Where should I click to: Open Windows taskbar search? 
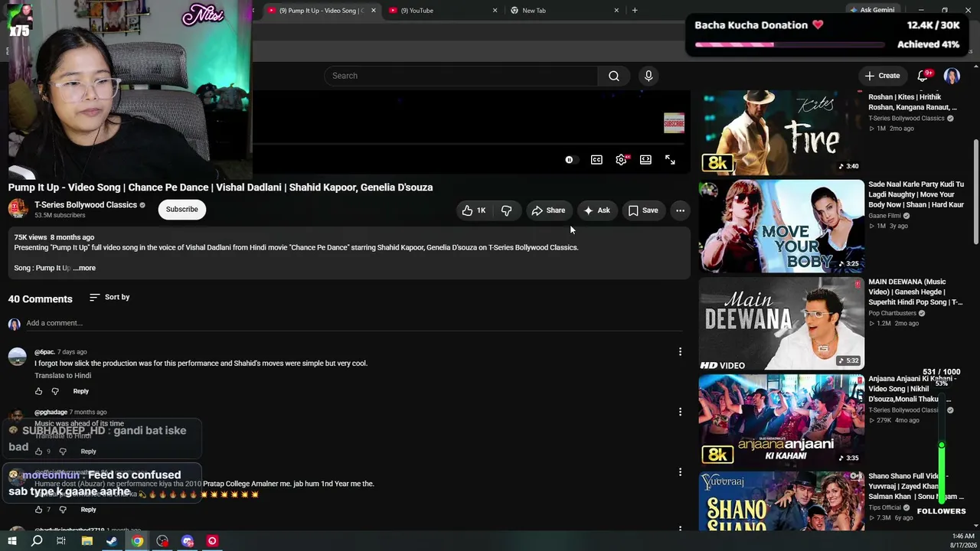37,541
